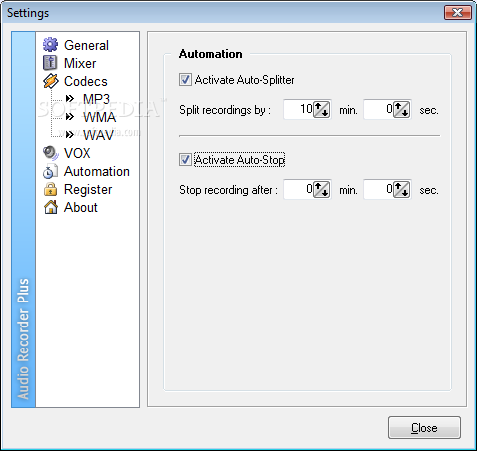The image size is (477, 451).
Task: Open the VOX settings page
Action: click(x=77, y=153)
